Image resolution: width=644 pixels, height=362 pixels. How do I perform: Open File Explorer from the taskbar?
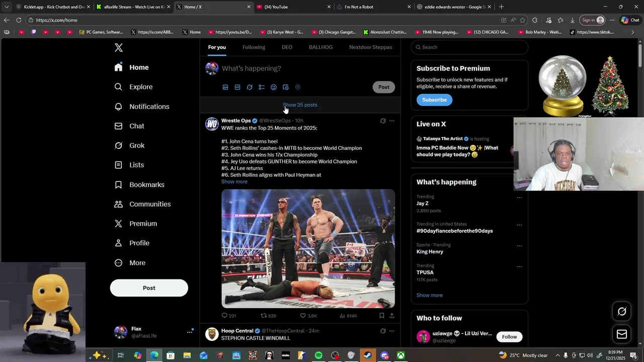click(x=187, y=355)
